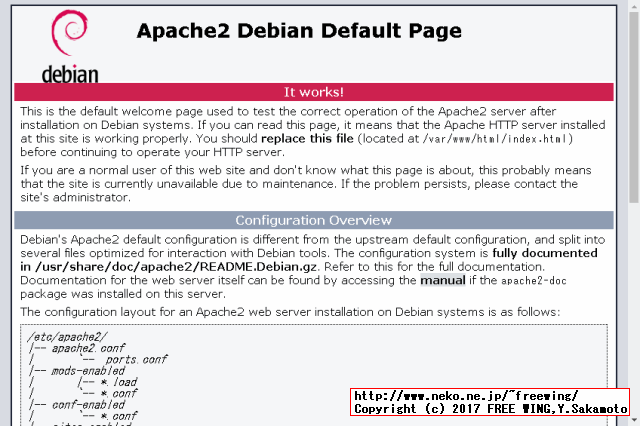Click the 'replace this file' bold text
The height and width of the screenshot is (426, 640).
coord(307,139)
